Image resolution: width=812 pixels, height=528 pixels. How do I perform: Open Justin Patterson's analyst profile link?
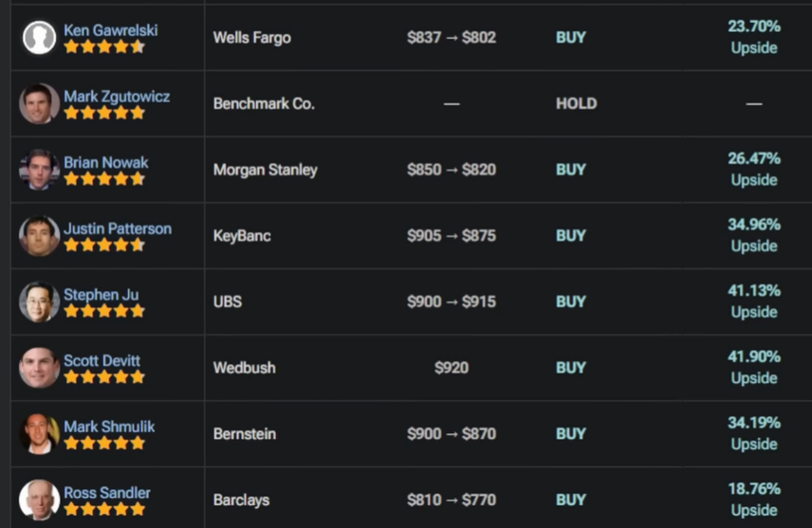pyautogui.click(x=117, y=228)
